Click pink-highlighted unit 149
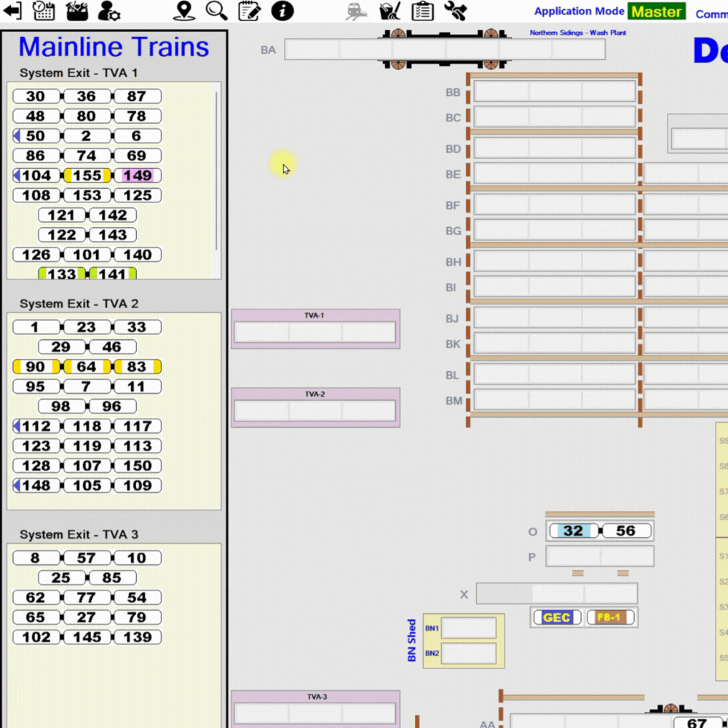The width and height of the screenshot is (728, 728). [x=138, y=175]
